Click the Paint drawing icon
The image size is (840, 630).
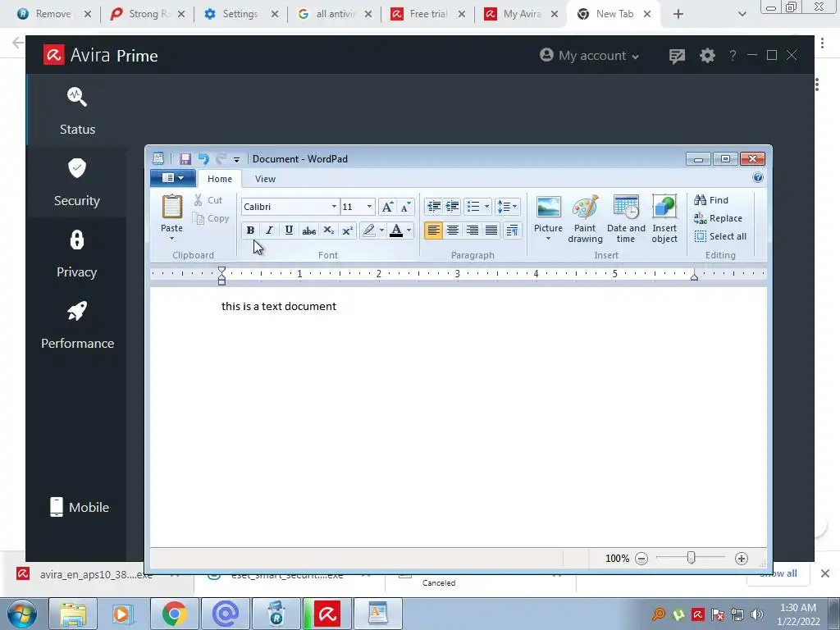(x=585, y=207)
